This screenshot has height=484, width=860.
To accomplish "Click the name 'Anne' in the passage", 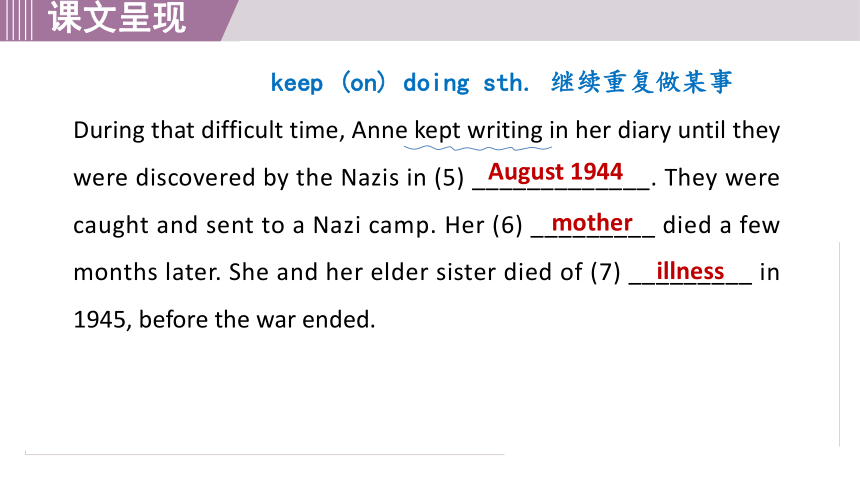I will 380,131.
